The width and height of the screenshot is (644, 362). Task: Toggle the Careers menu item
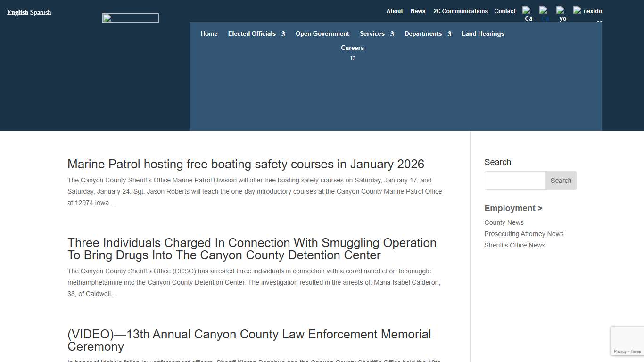352,48
